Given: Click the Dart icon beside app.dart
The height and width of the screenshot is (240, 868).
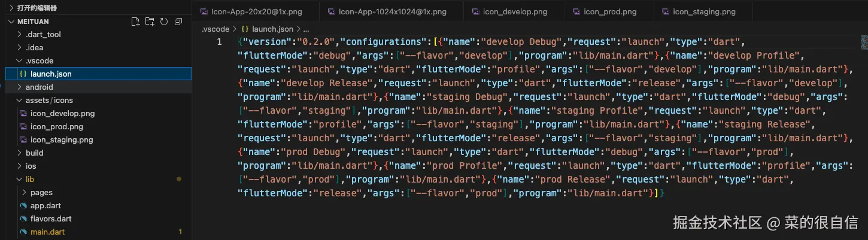Looking at the screenshot, I should pos(23,206).
